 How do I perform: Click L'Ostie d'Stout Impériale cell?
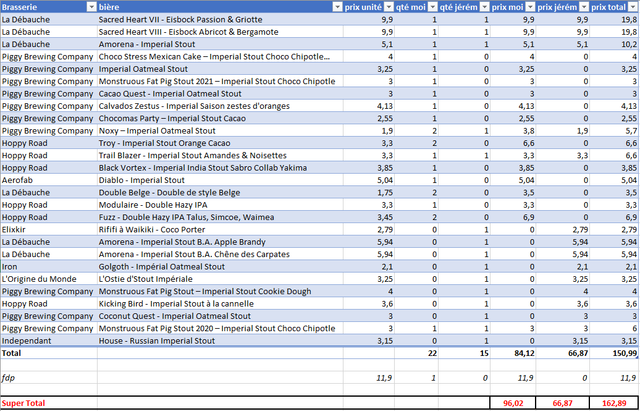point(220,279)
